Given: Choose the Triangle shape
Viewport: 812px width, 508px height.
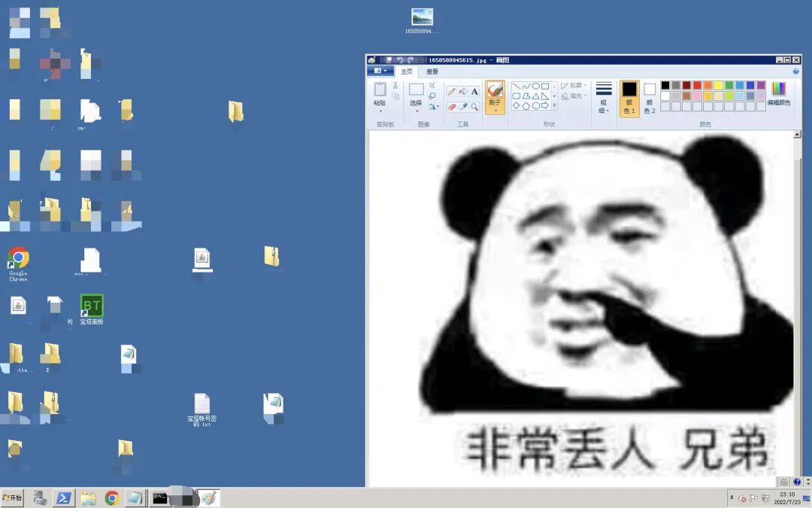Looking at the screenshot, I should pos(535,96).
